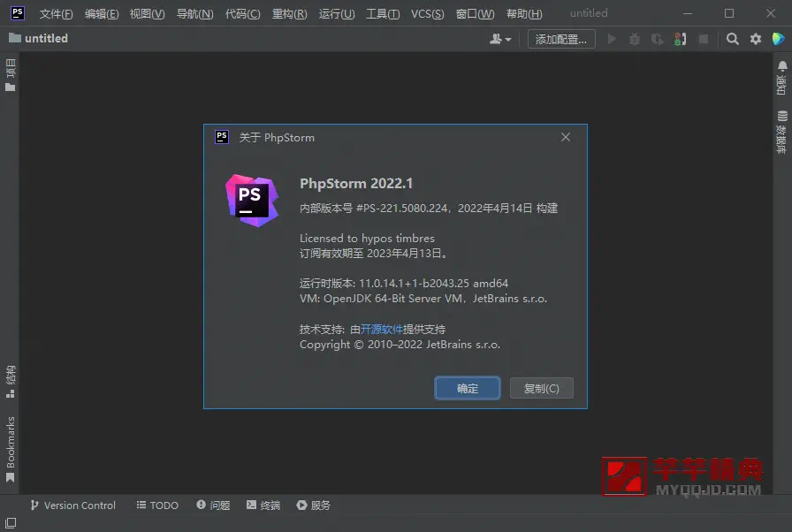Open the 运行(U) menu
This screenshot has width=792, height=532.
click(x=337, y=13)
